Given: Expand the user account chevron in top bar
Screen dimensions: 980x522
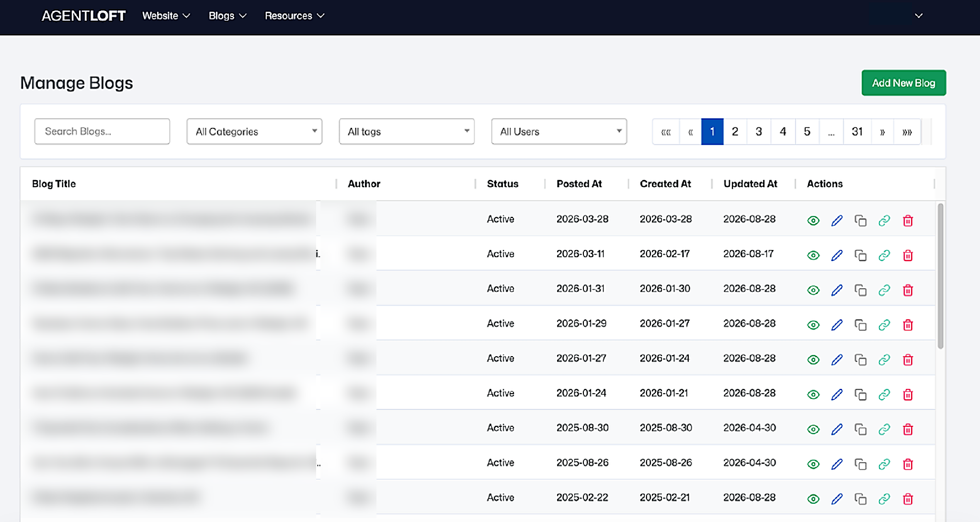Looking at the screenshot, I should (x=919, y=16).
